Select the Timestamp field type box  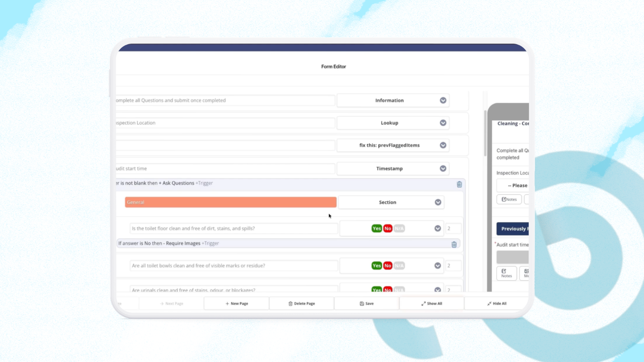pos(393,168)
